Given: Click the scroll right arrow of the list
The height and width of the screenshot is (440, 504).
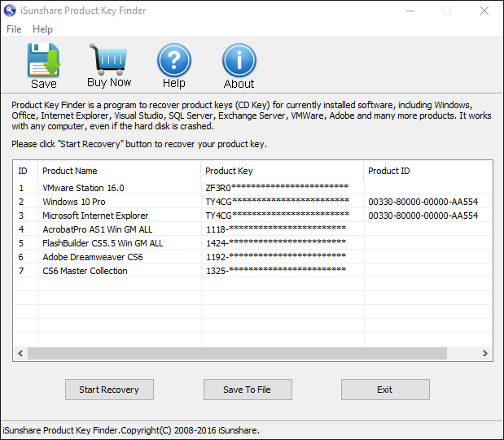Looking at the screenshot, I should pyautogui.click(x=485, y=353).
